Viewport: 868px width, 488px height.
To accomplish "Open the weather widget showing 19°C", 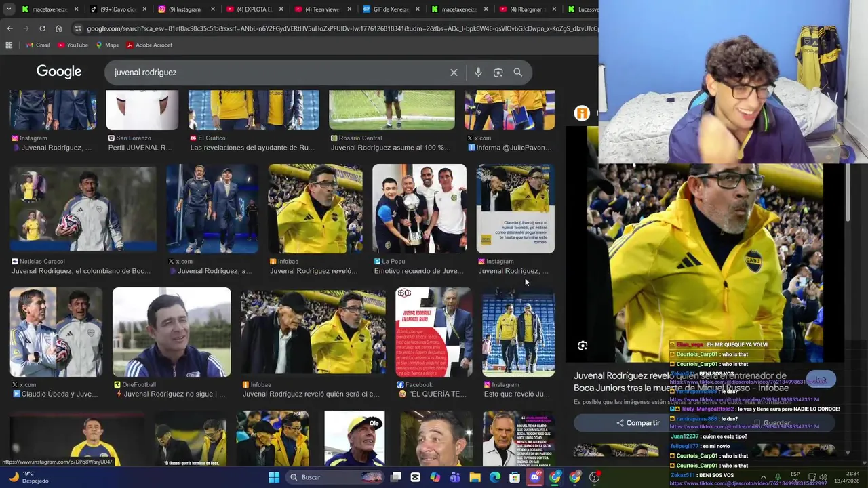I will [28, 477].
